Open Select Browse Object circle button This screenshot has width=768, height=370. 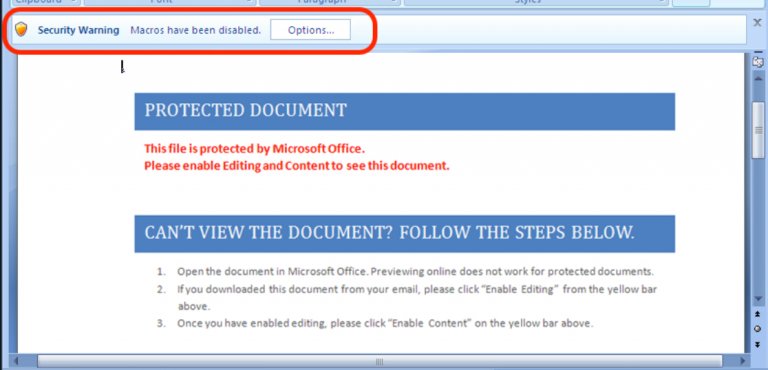tap(758, 328)
